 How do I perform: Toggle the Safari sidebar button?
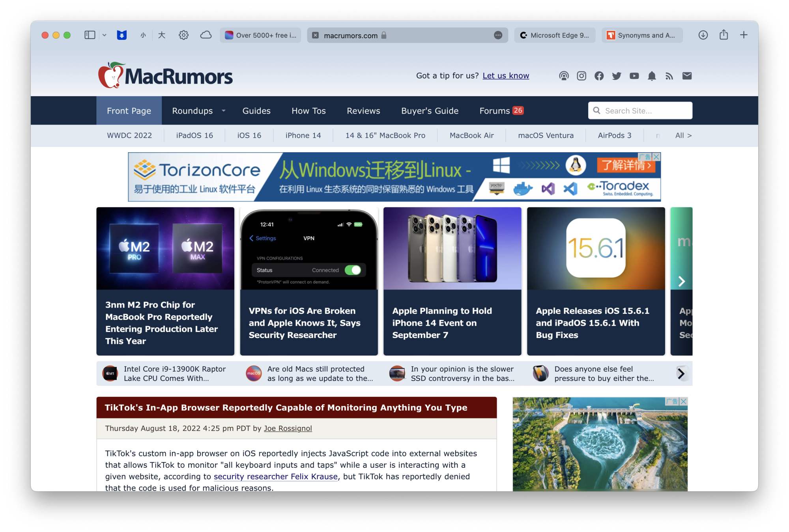pyautogui.click(x=90, y=35)
